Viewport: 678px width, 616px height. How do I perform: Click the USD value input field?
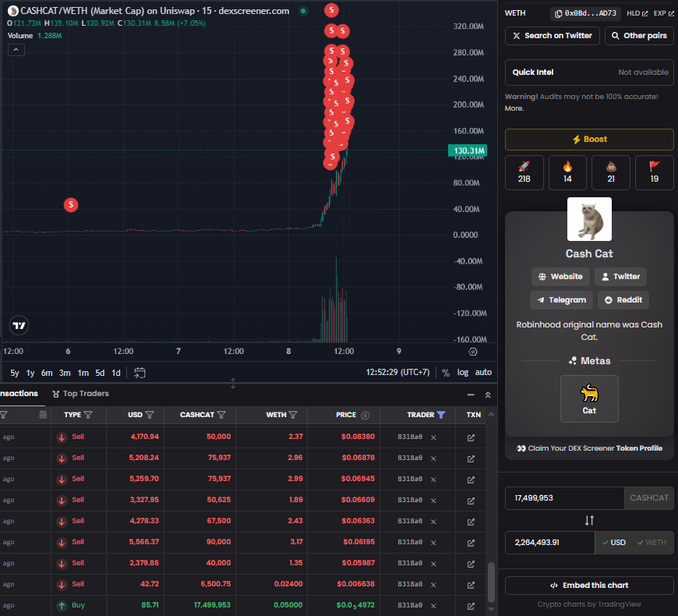[x=550, y=543]
